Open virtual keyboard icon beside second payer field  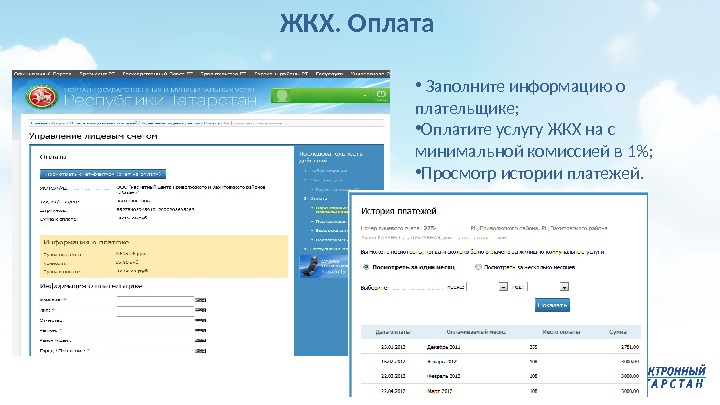[201, 310]
